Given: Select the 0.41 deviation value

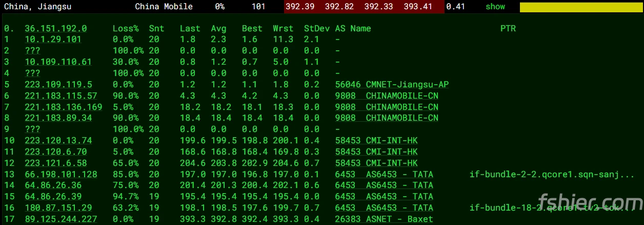Looking at the screenshot, I should pyautogui.click(x=456, y=7).
